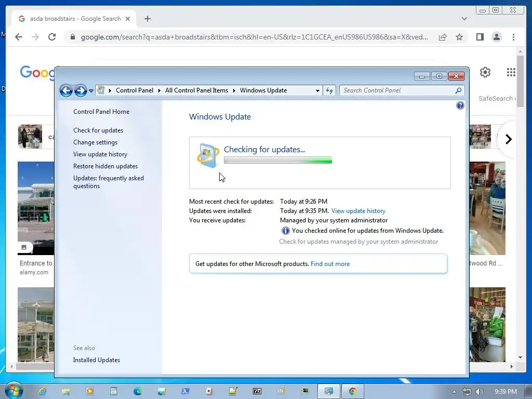
Task: Open Google apps grid icon
Action: click(511, 72)
